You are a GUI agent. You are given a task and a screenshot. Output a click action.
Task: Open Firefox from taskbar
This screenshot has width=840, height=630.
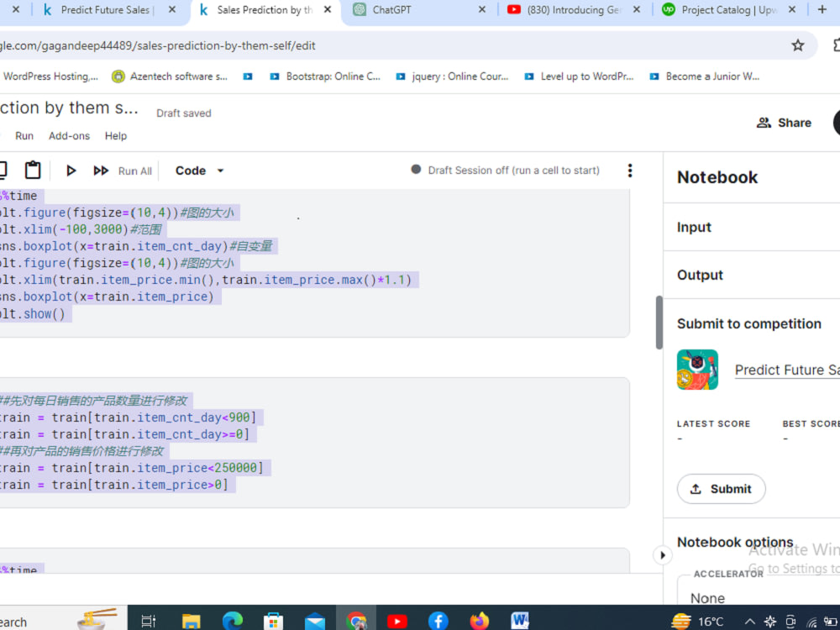[480, 621]
